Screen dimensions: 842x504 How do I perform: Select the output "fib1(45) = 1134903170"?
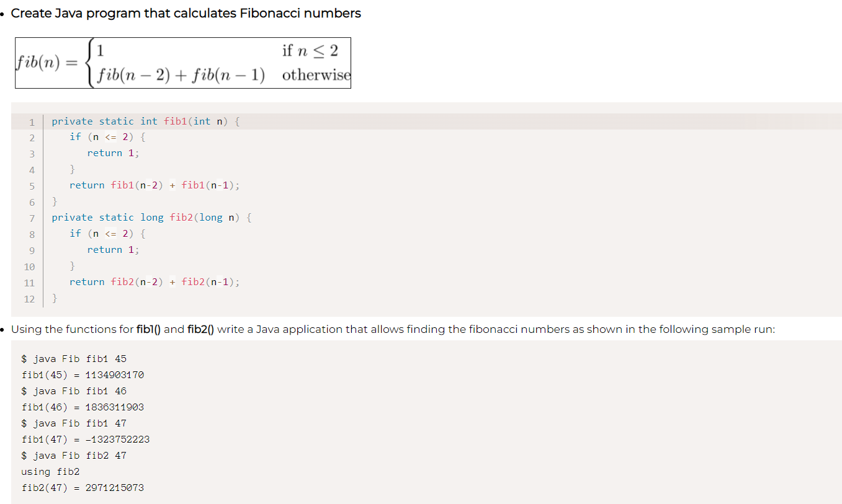click(x=83, y=374)
